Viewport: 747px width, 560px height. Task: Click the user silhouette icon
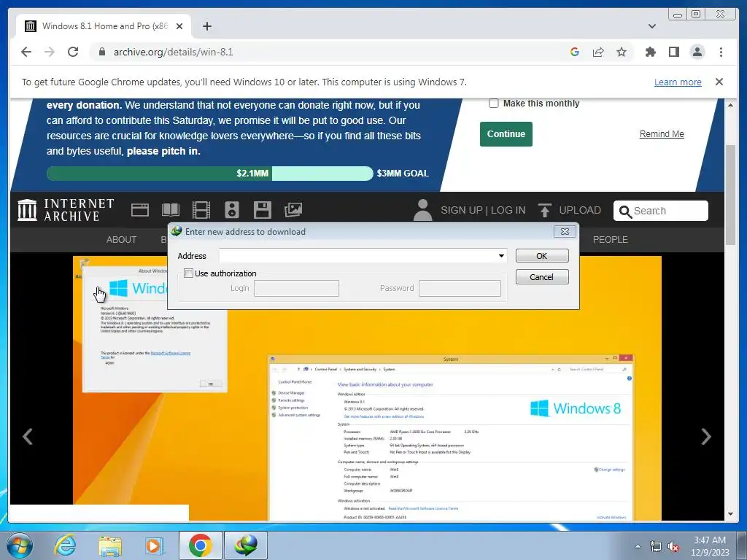[422, 210]
